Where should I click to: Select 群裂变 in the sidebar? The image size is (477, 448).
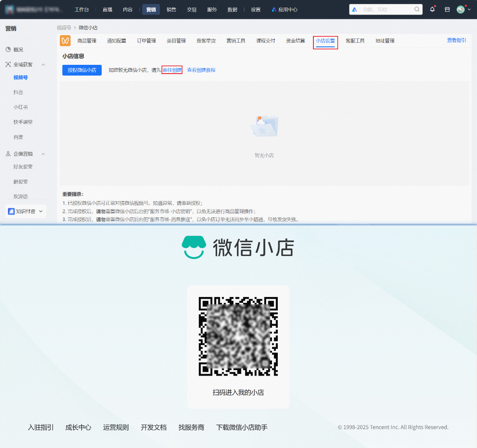[x=21, y=182]
